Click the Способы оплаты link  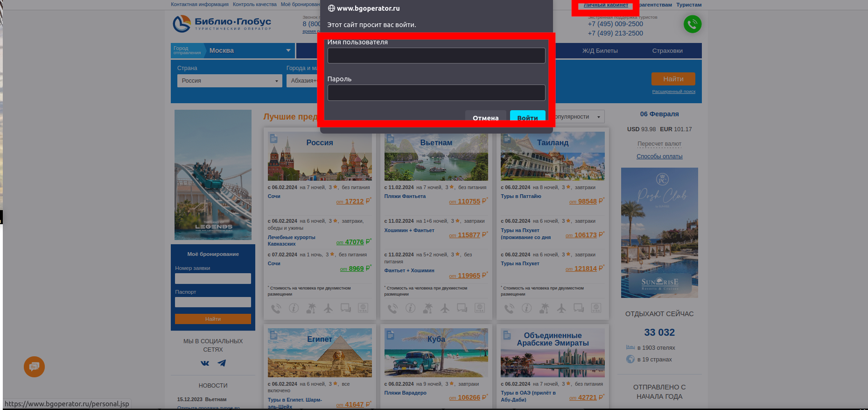(x=659, y=156)
